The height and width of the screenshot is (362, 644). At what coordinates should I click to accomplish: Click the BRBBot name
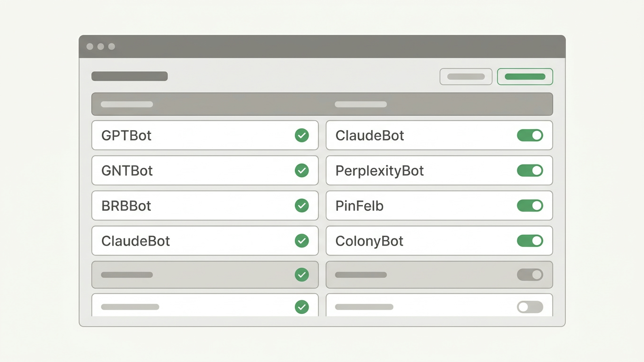(126, 206)
